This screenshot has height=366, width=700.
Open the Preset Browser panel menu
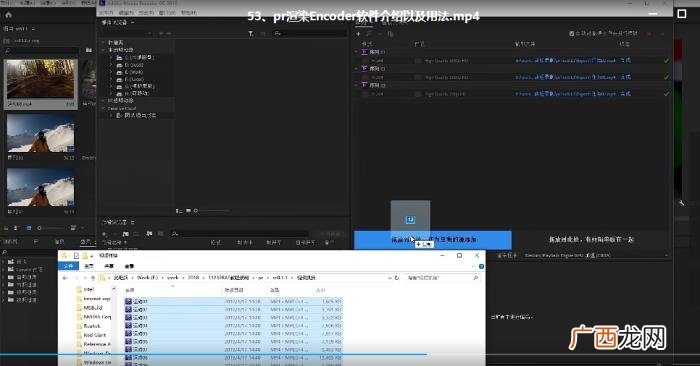click(133, 222)
